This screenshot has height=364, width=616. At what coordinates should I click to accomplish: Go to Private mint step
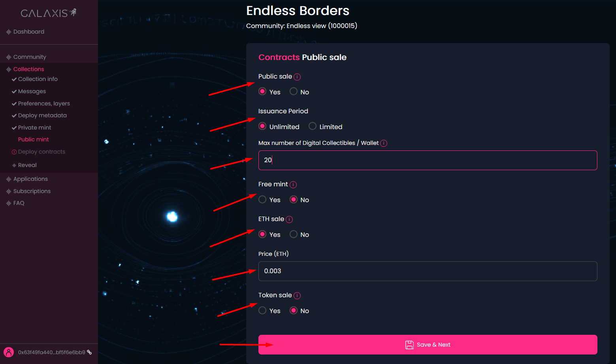35,128
